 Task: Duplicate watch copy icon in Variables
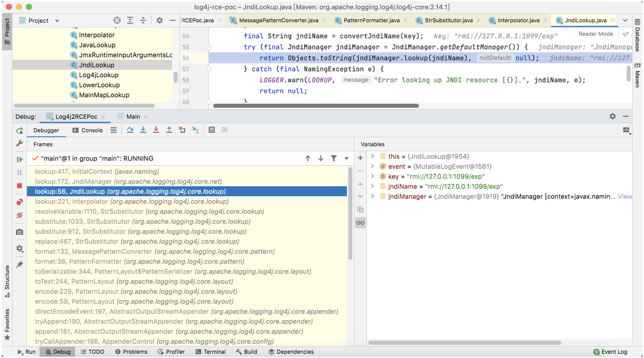click(x=360, y=209)
